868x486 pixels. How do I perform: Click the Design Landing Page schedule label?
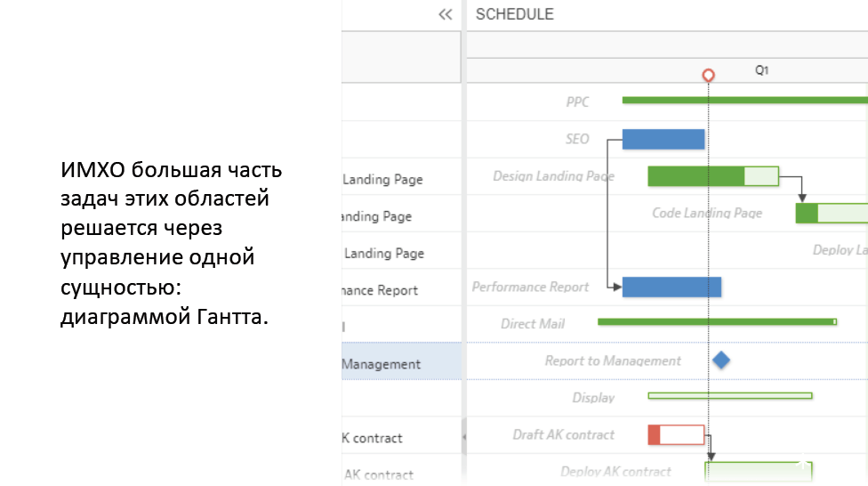[553, 176]
